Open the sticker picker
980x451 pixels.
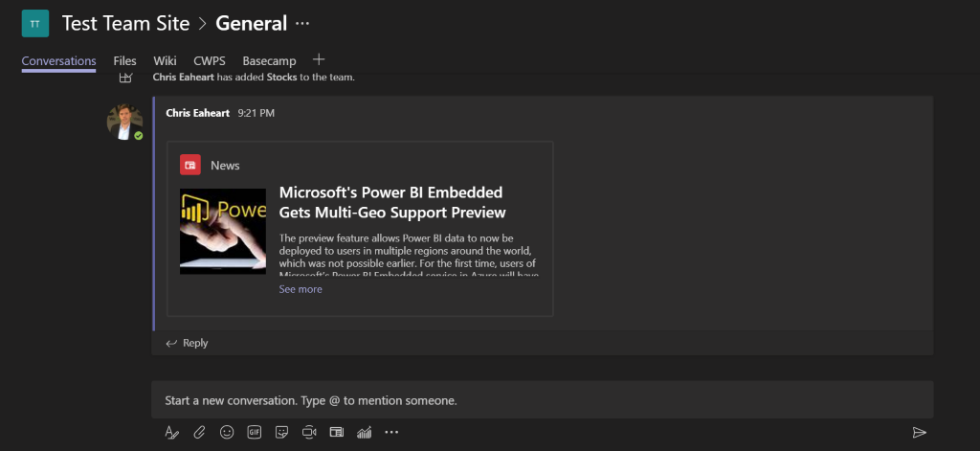pos(282,433)
